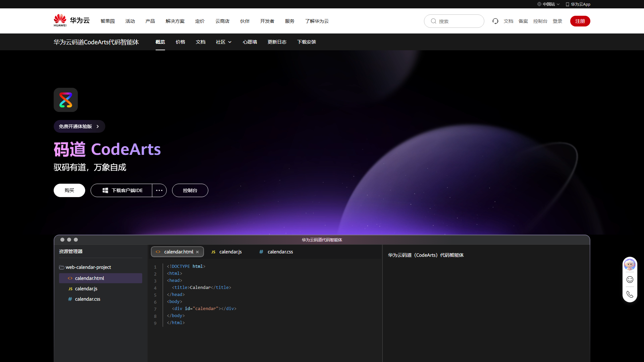Screen dimensions: 644x362
Task: Open the 定价 menu
Action: click(x=200, y=21)
